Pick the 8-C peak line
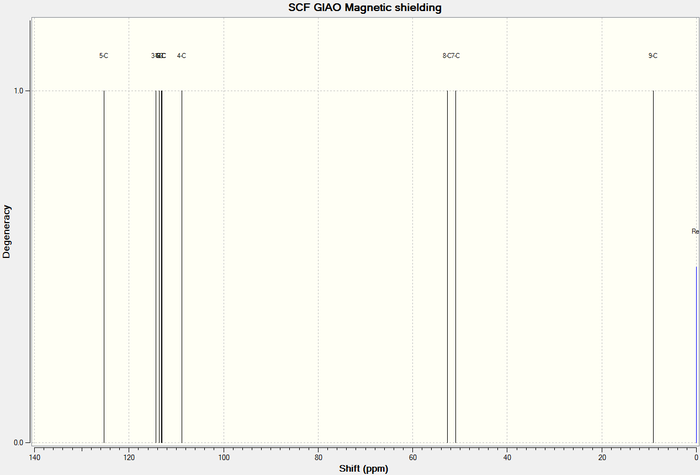Viewport: 700px width, 475px height. 447,267
